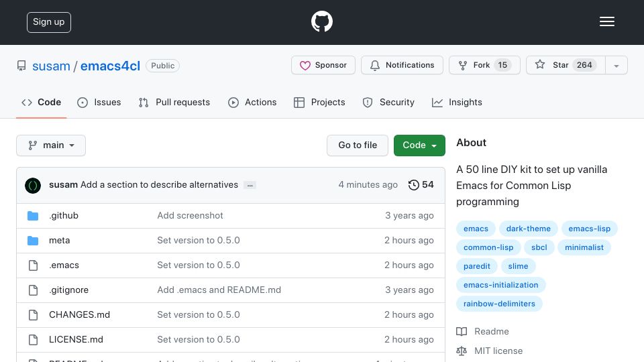
Task: Click the emacs-initialization topic tag
Action: [500, 286]
